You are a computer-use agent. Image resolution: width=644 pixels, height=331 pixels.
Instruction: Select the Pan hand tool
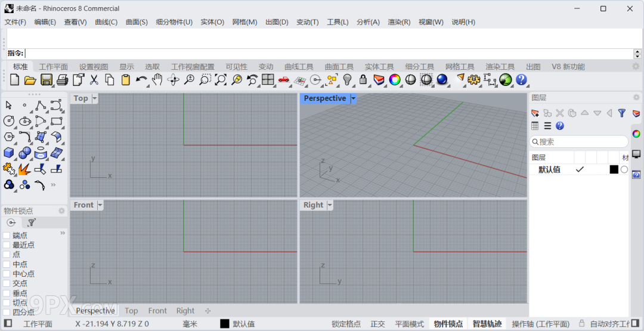[x=157, y=80]
